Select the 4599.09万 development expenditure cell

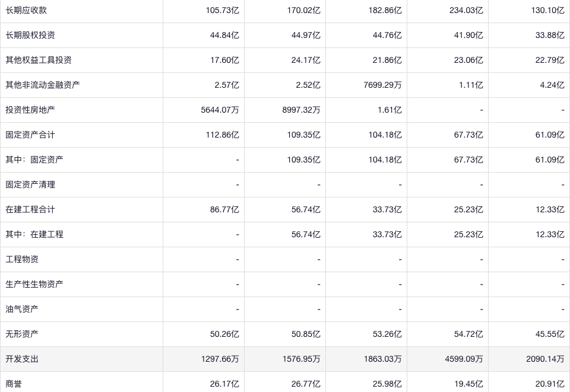464,359
